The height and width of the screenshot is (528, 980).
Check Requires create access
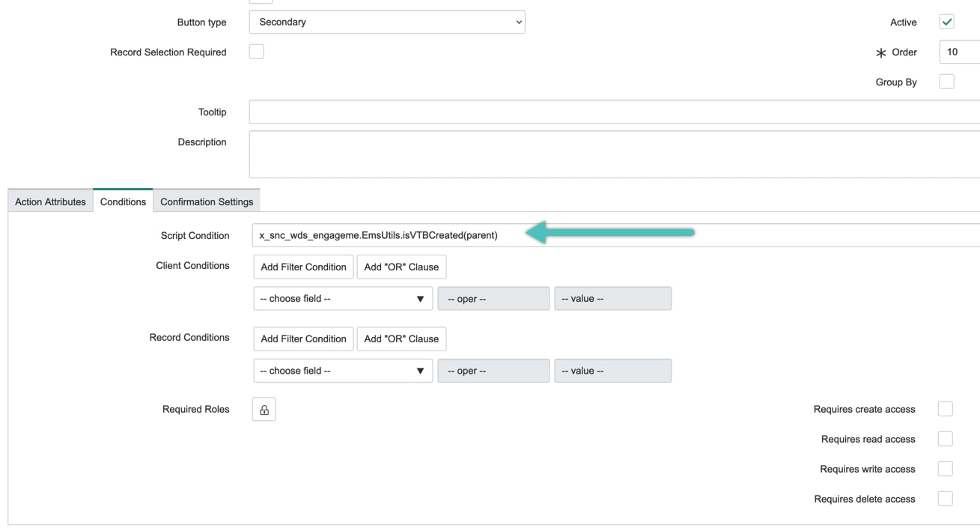[x=945, y=409]
